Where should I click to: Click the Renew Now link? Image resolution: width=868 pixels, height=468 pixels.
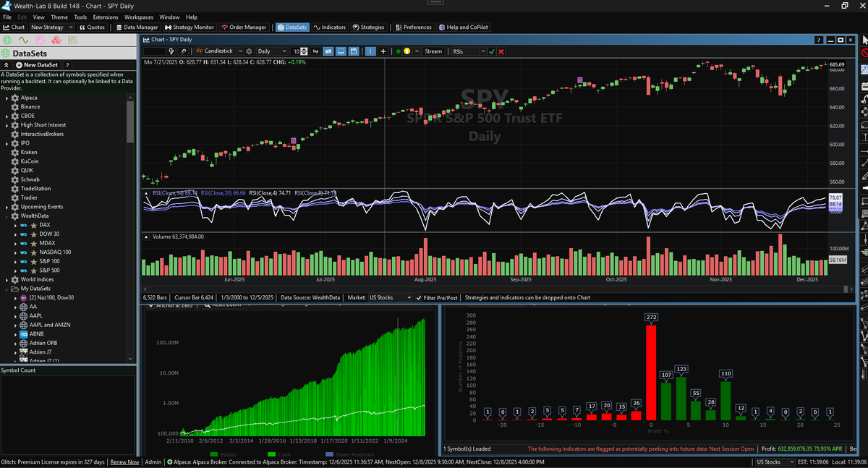coord(124,461)
